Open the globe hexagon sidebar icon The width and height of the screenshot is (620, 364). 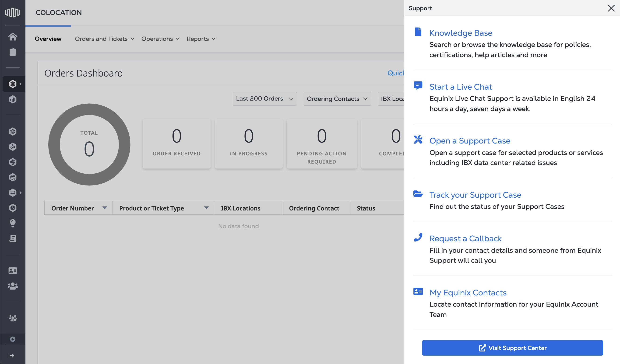tap(13, 177)
